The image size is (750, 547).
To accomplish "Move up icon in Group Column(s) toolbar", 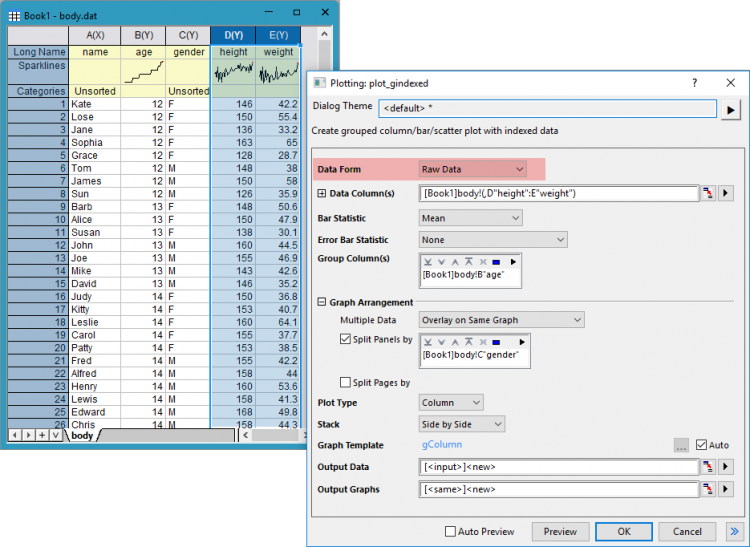I will [455, 262].
